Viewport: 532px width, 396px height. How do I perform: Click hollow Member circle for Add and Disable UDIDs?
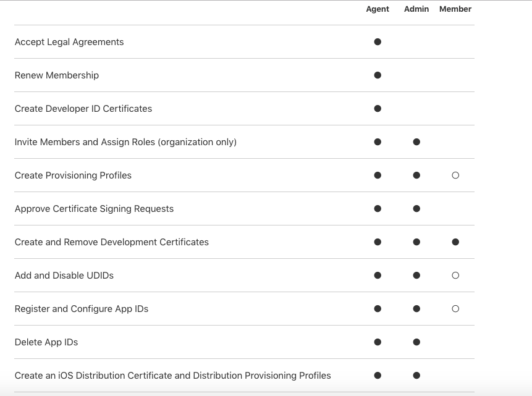click(x=455, y=276)
